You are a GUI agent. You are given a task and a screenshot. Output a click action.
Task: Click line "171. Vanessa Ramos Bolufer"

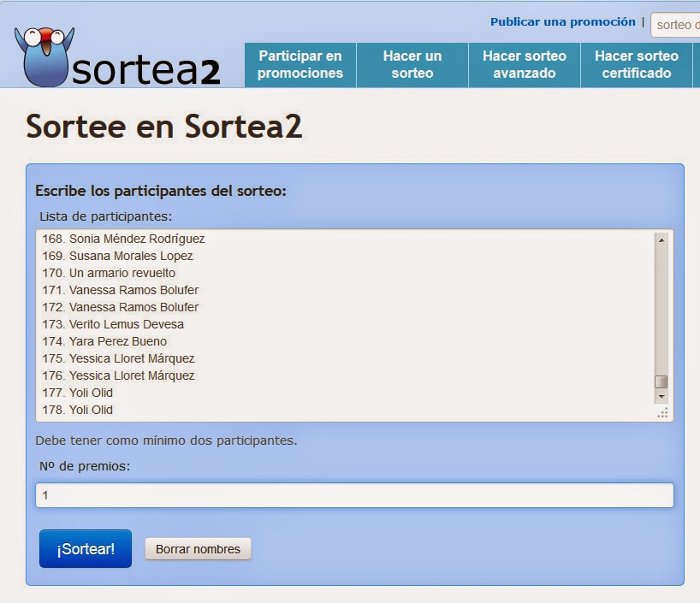[121, 290]
